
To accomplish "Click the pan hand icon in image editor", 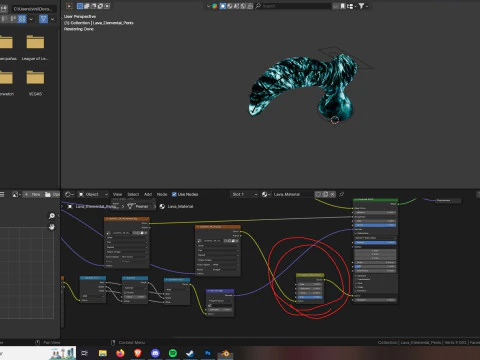I will point(52,227).
